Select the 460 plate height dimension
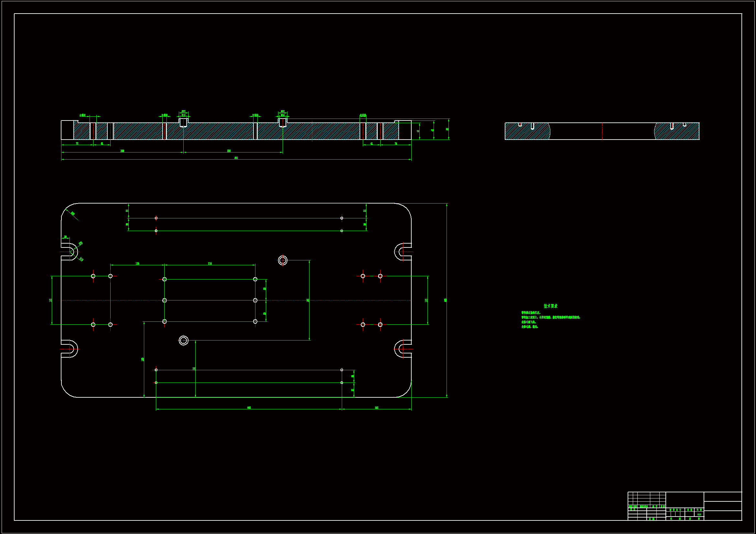The width and height of the screenshot is (756, 534). [x=445, y=300]
